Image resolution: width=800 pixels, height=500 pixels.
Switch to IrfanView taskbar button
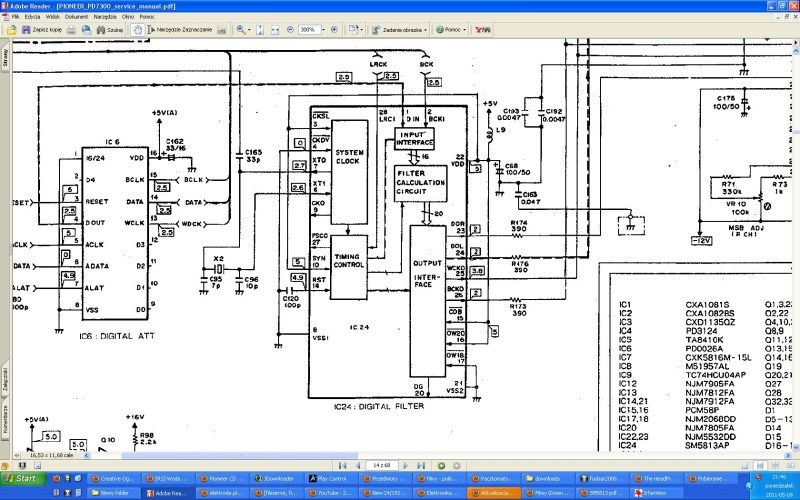pos(656,493)
